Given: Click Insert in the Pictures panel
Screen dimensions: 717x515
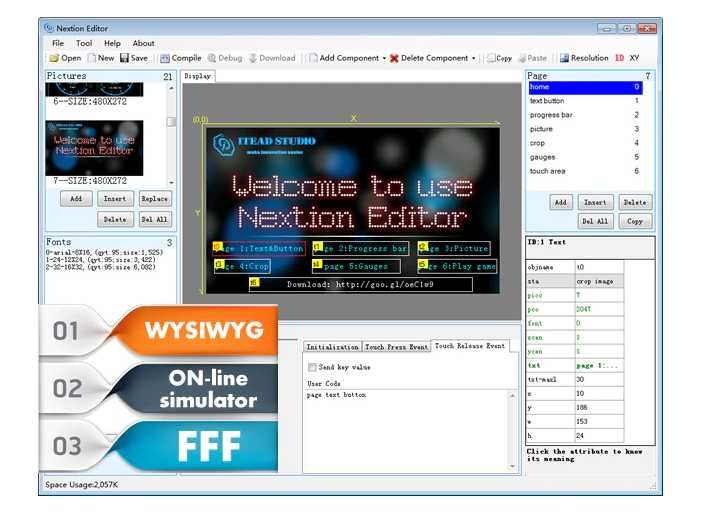Looking at the screenshot, I should coord(115,199).
